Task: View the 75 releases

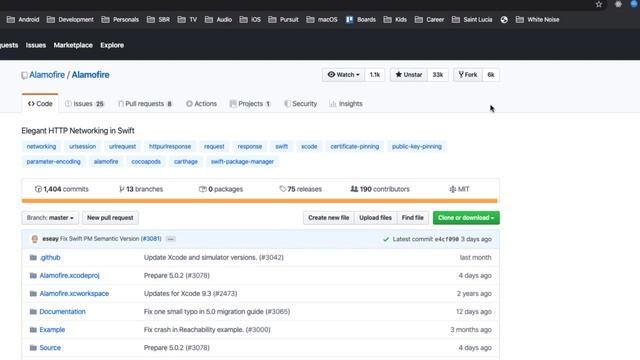Action: pyautogui.click(x=300, y=189)
